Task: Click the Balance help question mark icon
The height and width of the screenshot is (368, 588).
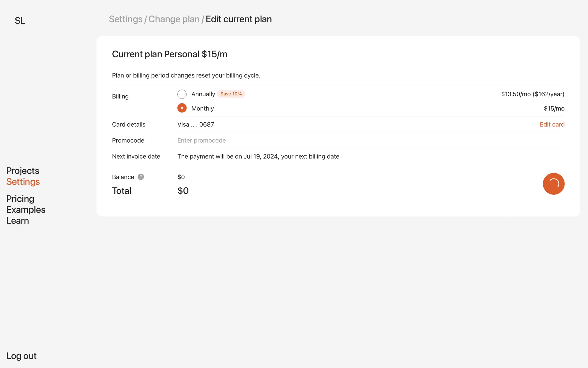Action: pos(141,177)
